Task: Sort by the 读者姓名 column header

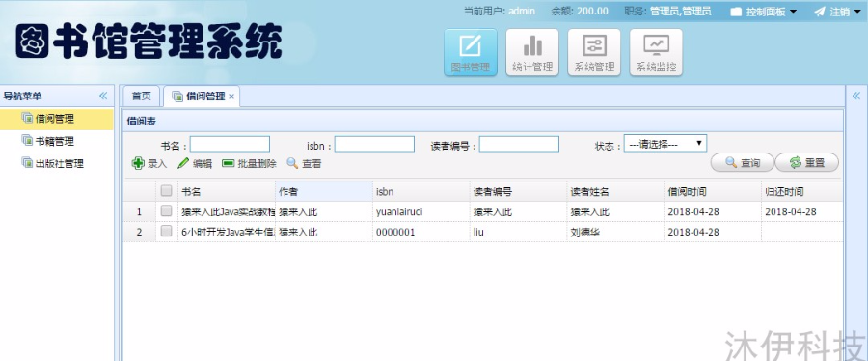Action: click(x=616, y=191)
